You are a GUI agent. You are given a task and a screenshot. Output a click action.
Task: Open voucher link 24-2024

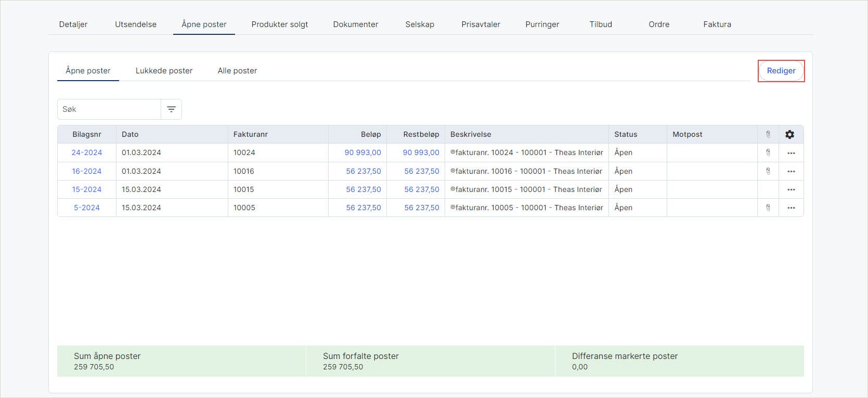click(x=87, y=153)
